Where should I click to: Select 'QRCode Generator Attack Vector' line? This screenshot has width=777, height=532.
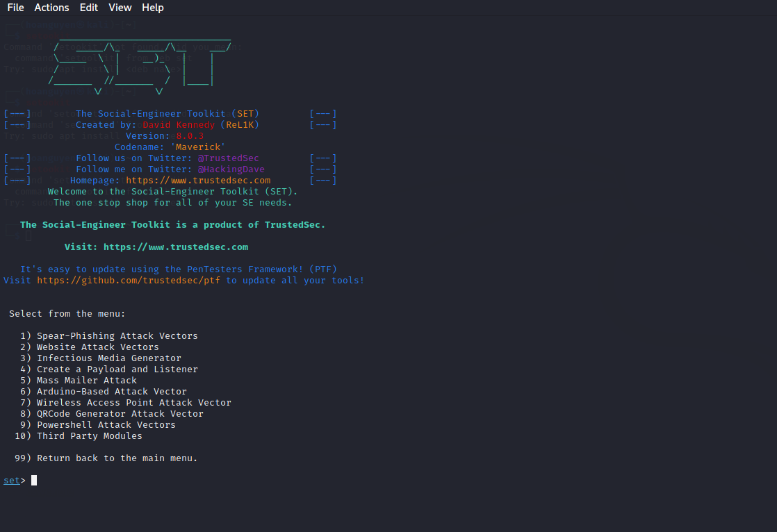(x=112, y=414)
